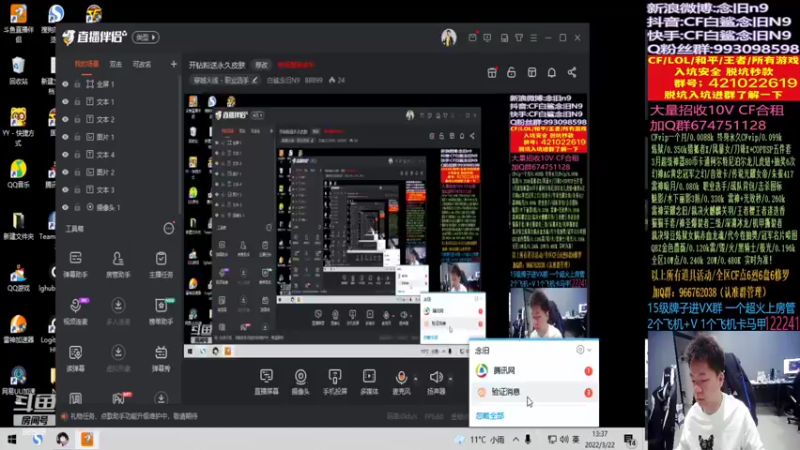Mute the 麦克风 microphone

click(401, 382)
